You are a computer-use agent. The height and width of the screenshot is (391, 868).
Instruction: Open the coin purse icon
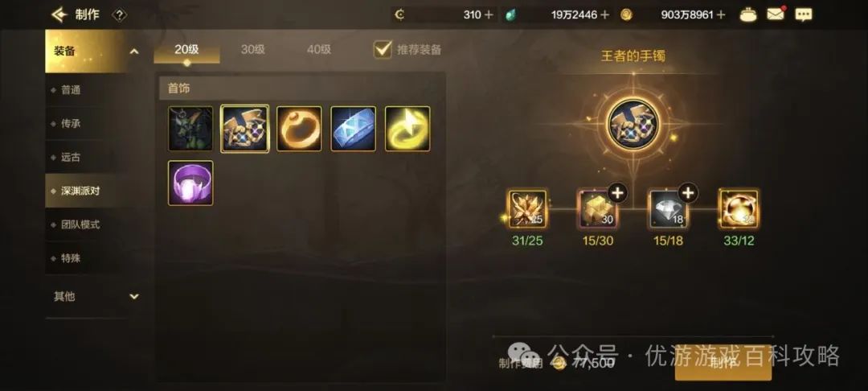click(748, 14)
